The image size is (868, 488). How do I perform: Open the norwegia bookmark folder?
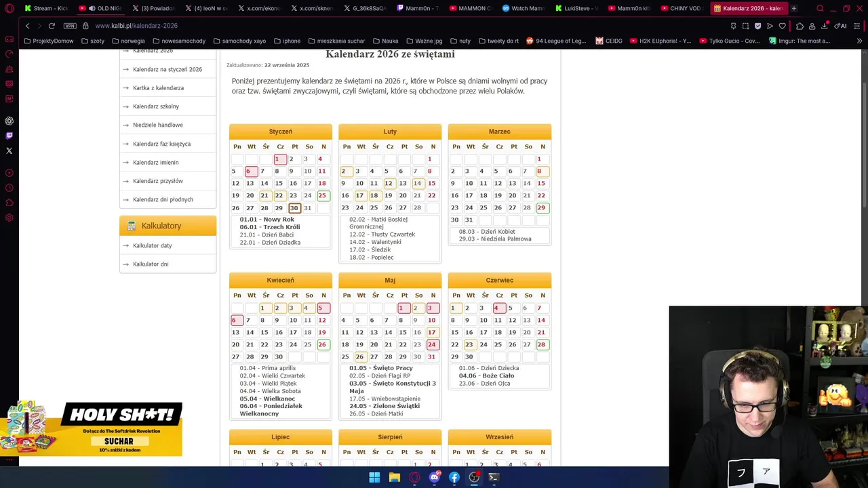pyautogui.click(x=127, y=41)
